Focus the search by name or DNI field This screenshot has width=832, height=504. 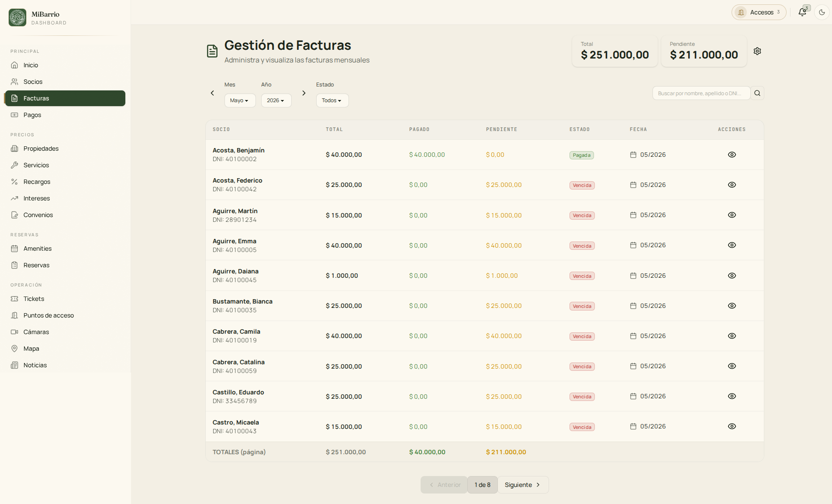701,93
